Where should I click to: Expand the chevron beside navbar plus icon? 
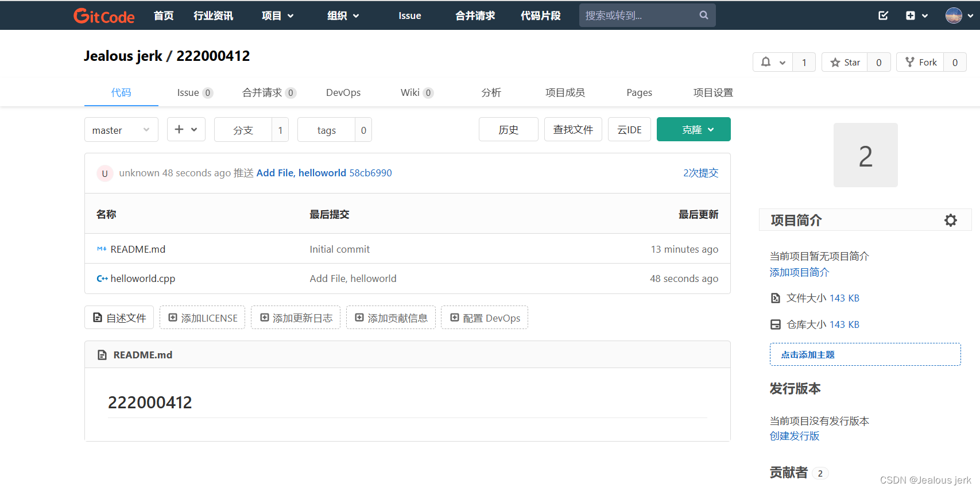[925, 16]
